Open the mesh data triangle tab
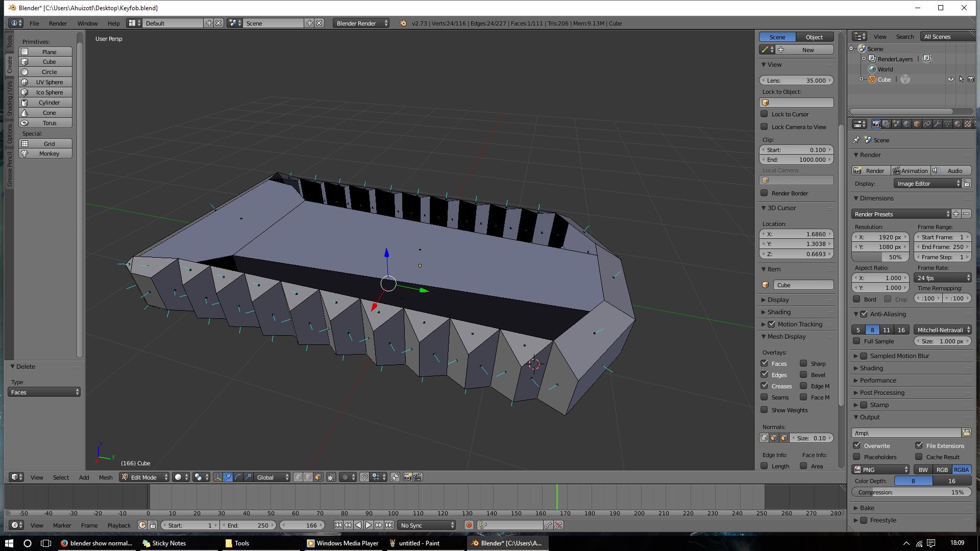The image size is (980, 551). coord(947,124)
